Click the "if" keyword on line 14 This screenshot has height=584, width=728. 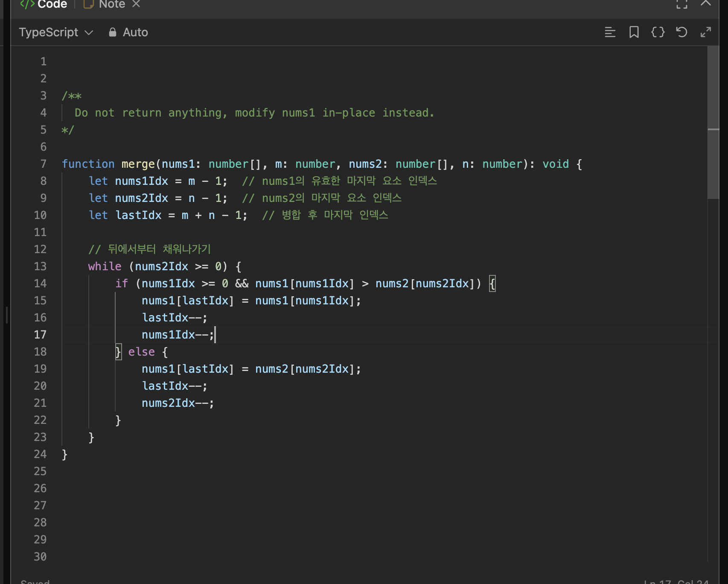tap(122, 283)
